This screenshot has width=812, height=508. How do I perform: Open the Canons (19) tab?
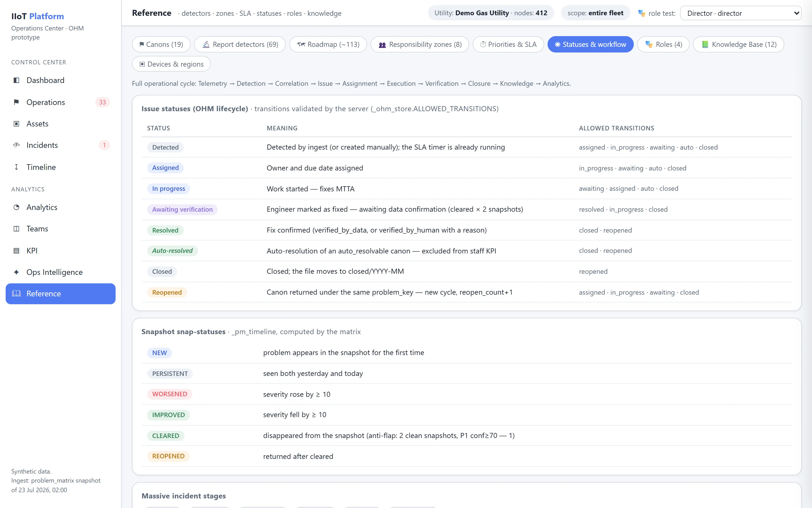[161, 44]
